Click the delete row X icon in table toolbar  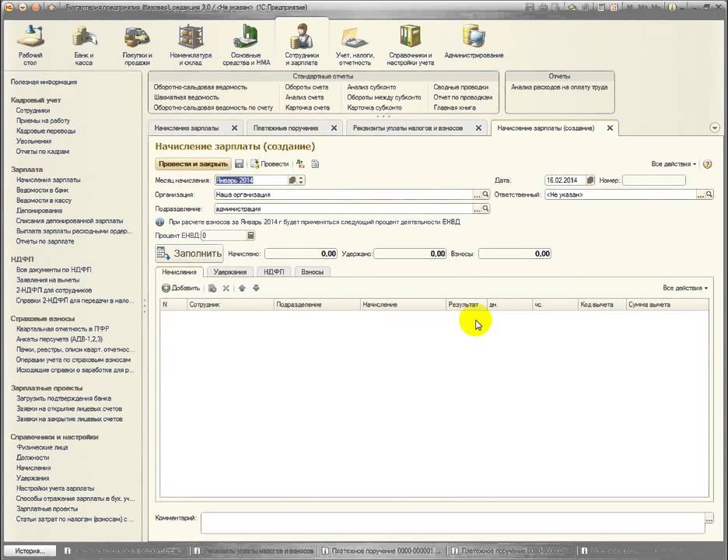click(226, 288)
